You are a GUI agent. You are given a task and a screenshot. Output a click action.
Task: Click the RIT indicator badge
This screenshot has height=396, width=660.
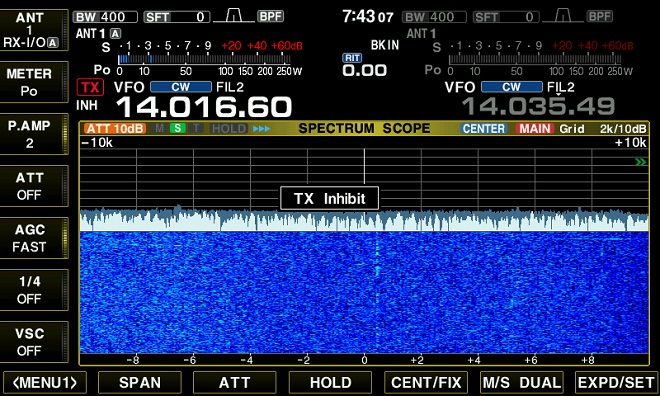pyautogui.click(x=352, y=58)
